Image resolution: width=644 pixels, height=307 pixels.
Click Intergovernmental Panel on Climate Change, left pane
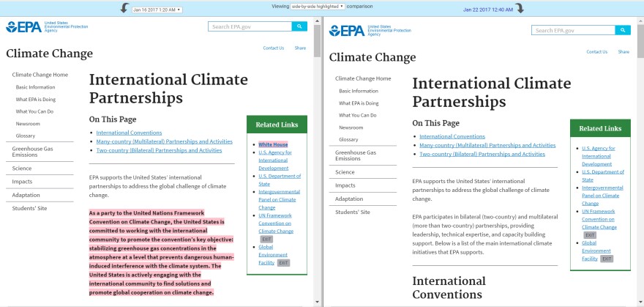coord(280,200)
